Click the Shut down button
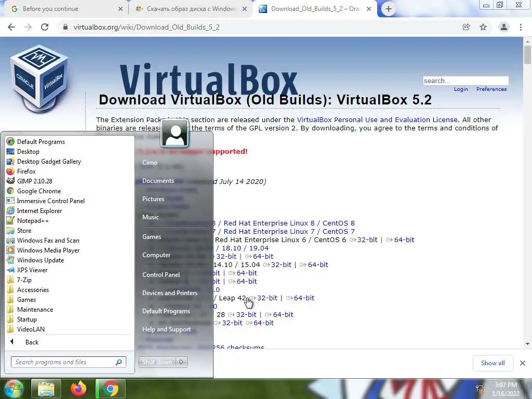532x399 pixels. (157, 362)
